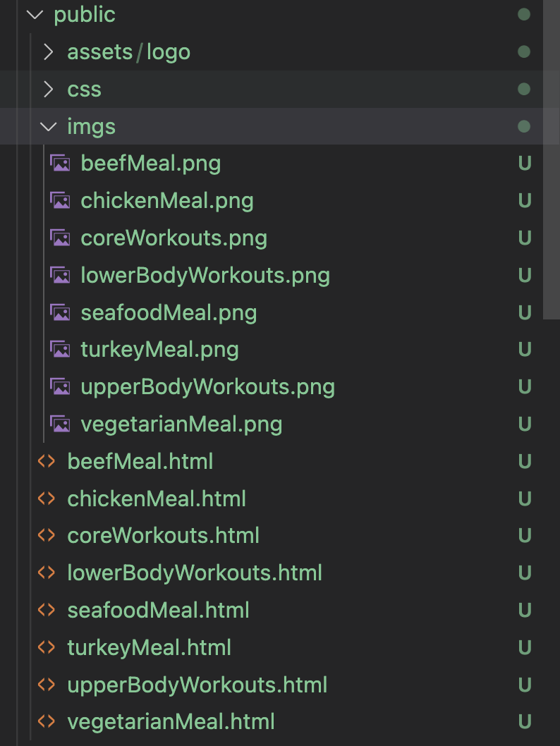Collapse the public folder chevron
The image size is (560, 746).
coord(35,15)
